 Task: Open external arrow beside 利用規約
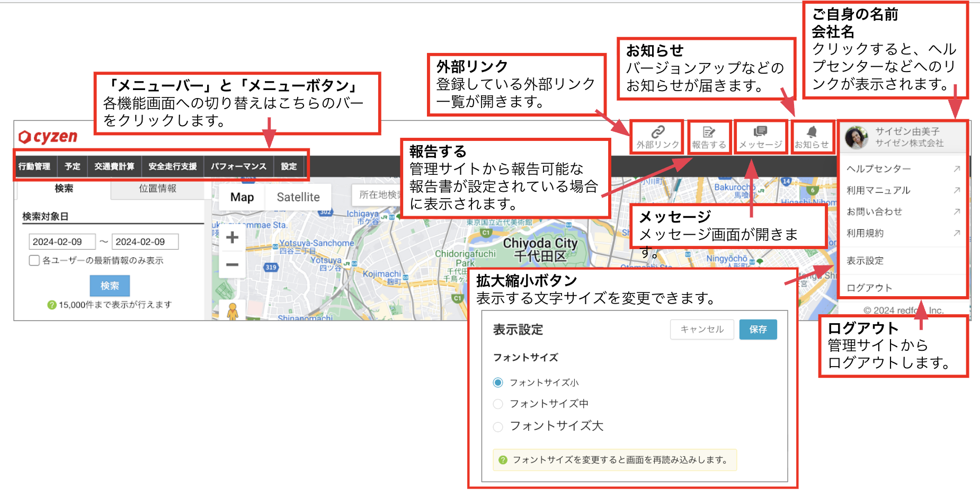(x=957, y=233)
